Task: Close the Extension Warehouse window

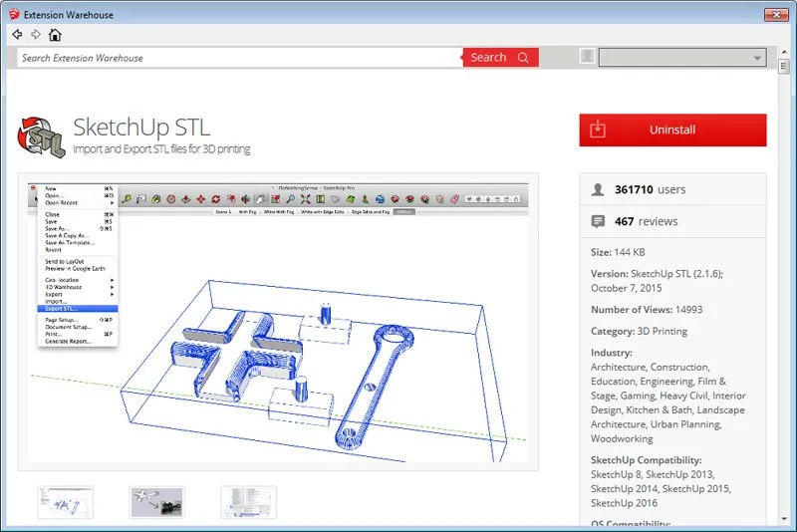Action: click(776, 15)
